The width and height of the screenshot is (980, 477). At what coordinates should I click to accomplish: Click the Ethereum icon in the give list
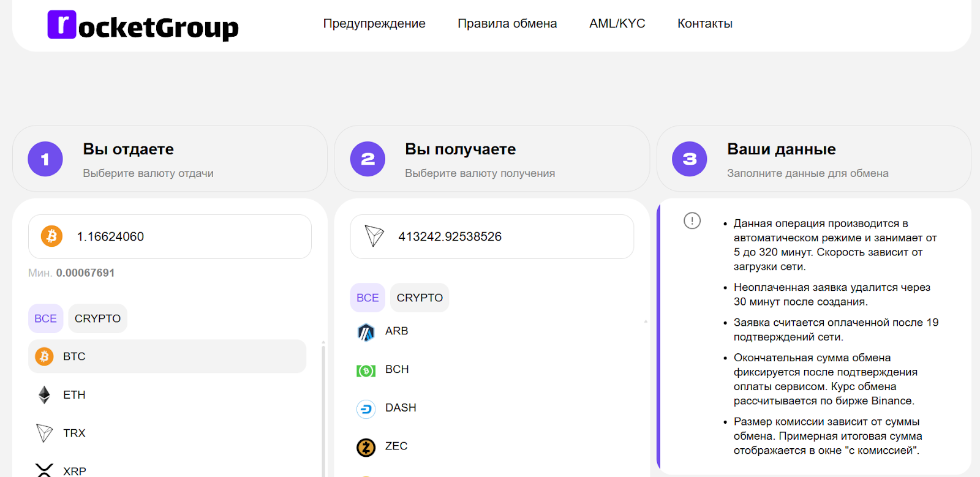click(x=44, y=395)
